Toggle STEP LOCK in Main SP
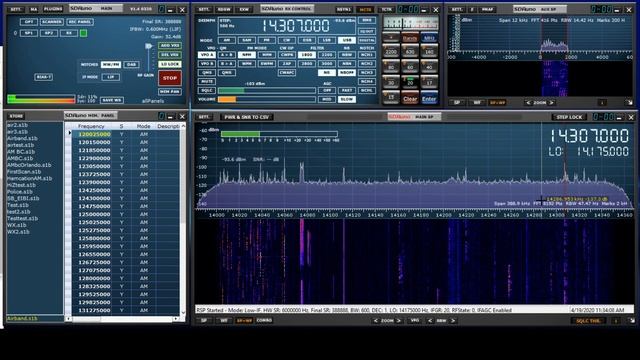 (569, 117)
